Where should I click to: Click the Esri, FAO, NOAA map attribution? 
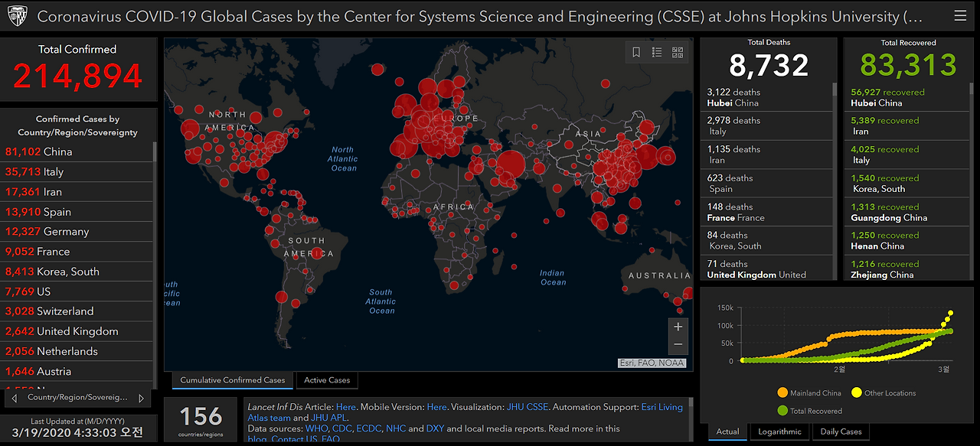(652, 363)
